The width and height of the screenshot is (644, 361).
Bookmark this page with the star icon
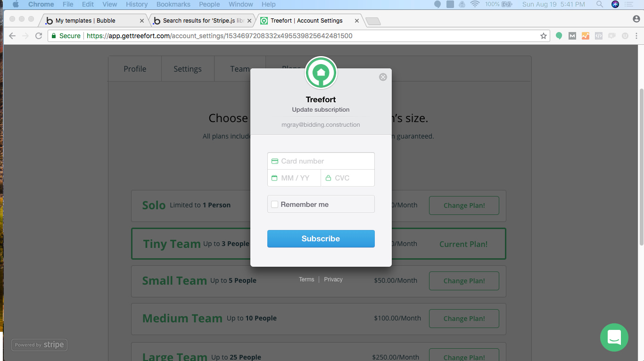pyautogui.click(x=544, y=36)
